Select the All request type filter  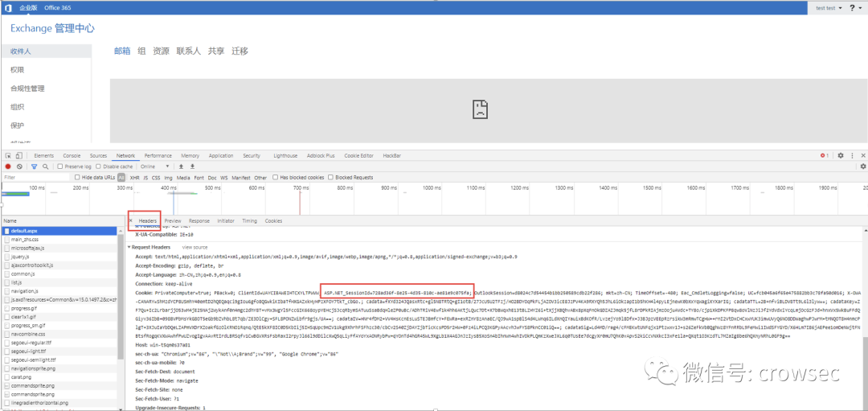121,178
